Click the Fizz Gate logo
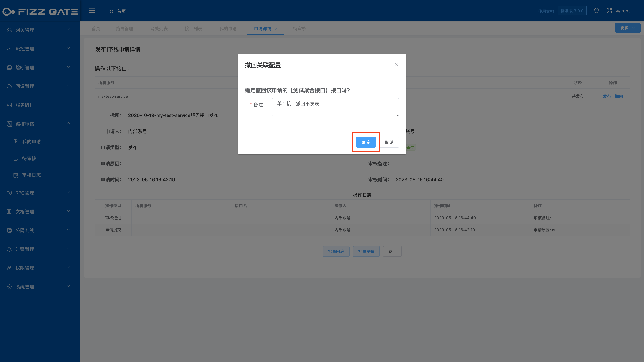644x362 pixels. 40,12
